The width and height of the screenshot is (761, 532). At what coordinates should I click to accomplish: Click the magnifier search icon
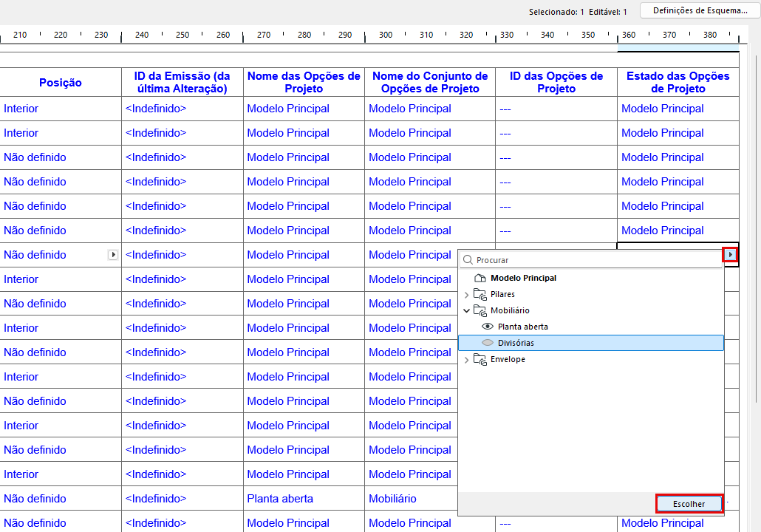468,260
